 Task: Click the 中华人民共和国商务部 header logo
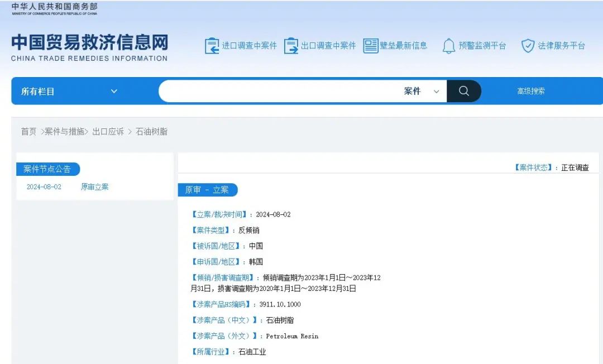pos(55,8)
